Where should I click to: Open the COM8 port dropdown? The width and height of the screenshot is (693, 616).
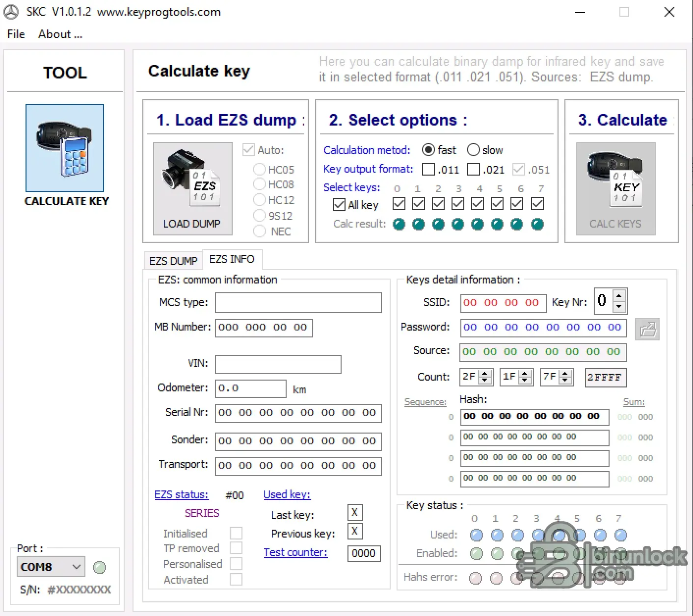51,567
